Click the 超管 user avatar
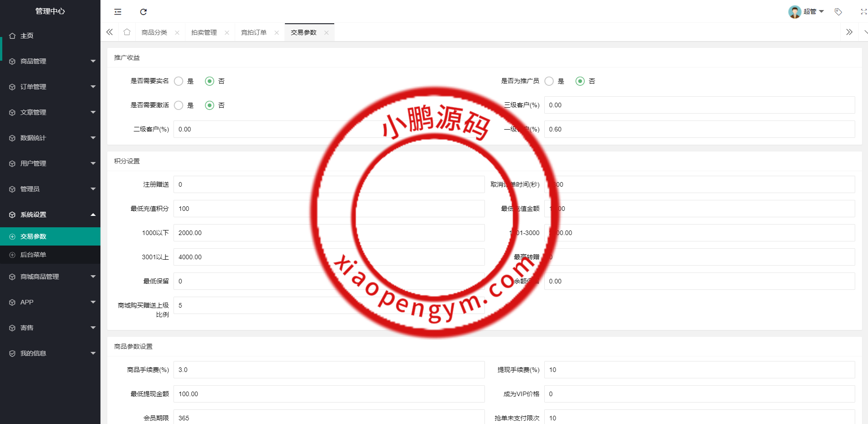868x424 pixels. pyautogui.click(x=795, y=12)
